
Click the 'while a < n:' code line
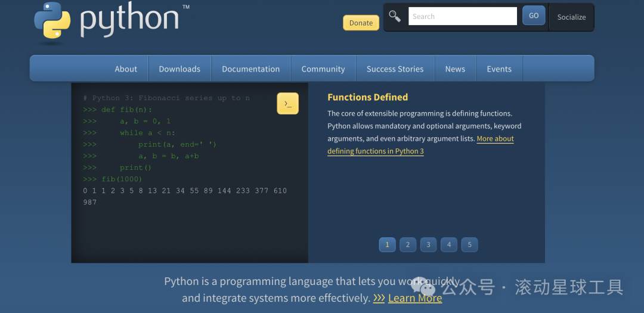coord(129,133)
